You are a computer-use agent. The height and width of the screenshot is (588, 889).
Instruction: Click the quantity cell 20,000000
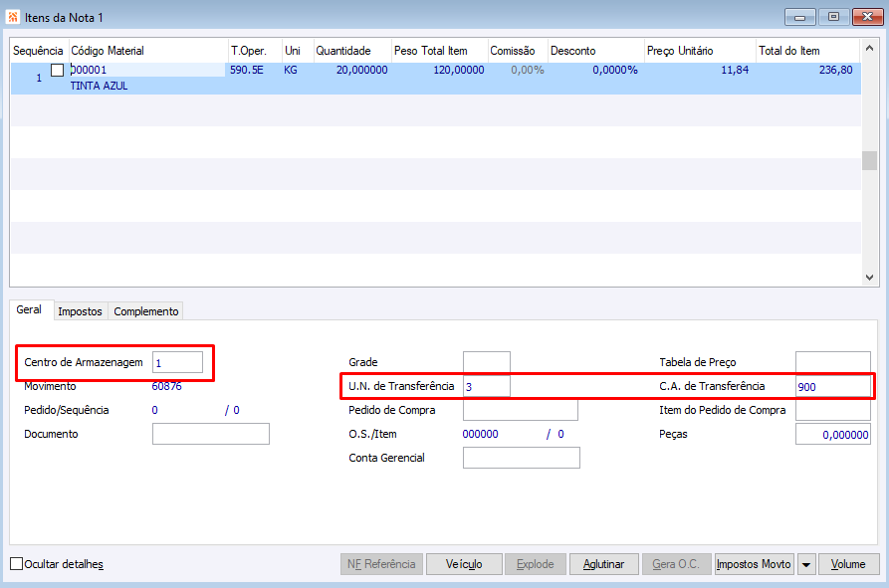point(361,70)
